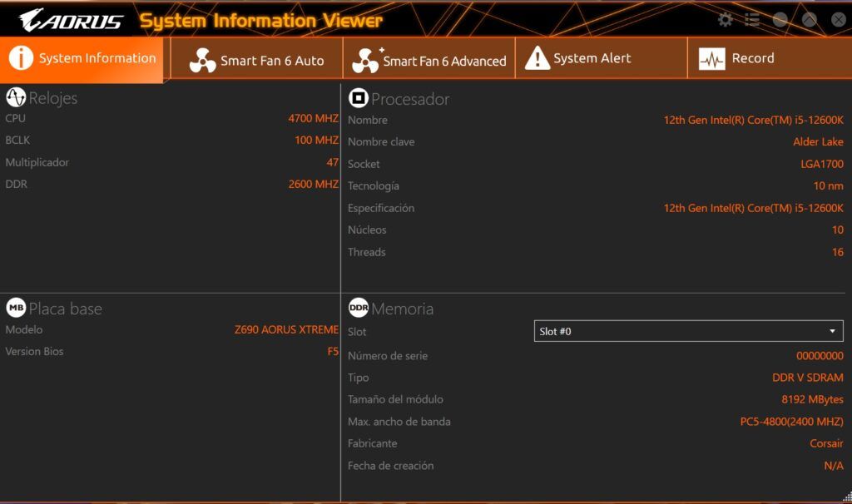Click the Fecha de creación N/A value
This screenshot has height=504, width=852.
834,466
